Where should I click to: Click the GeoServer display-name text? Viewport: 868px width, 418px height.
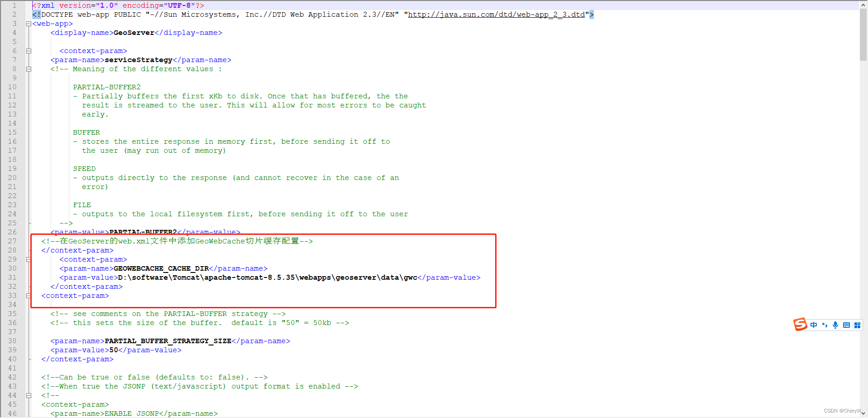point(134,33)
